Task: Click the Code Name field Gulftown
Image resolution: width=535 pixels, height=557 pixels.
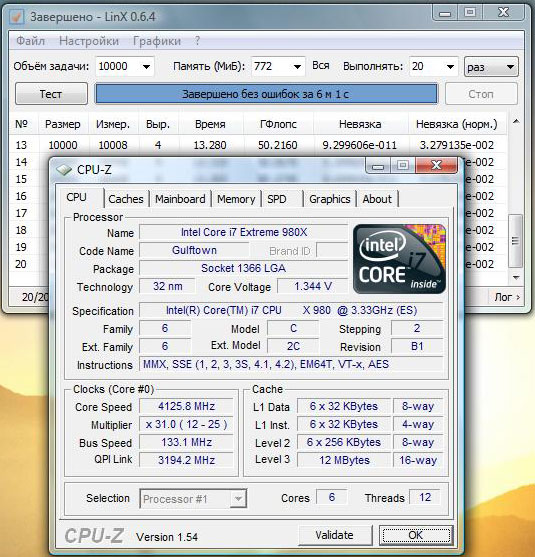Action: (x=194, y=250)
